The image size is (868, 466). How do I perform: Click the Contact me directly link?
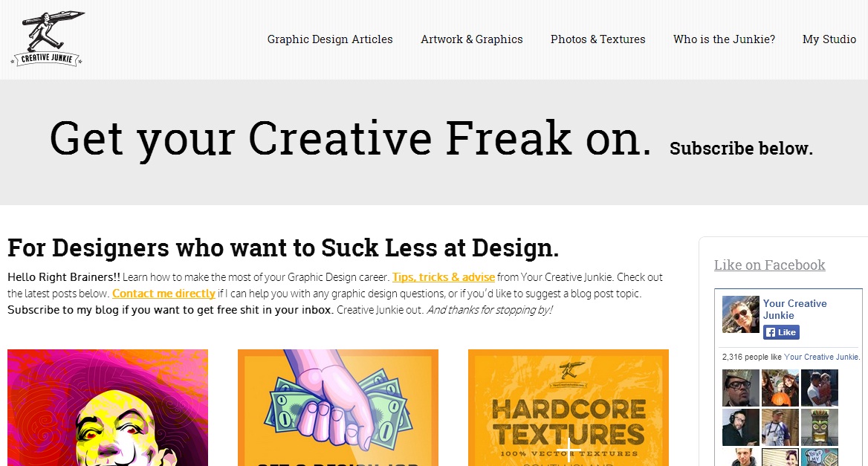click(x=163, y=294)
